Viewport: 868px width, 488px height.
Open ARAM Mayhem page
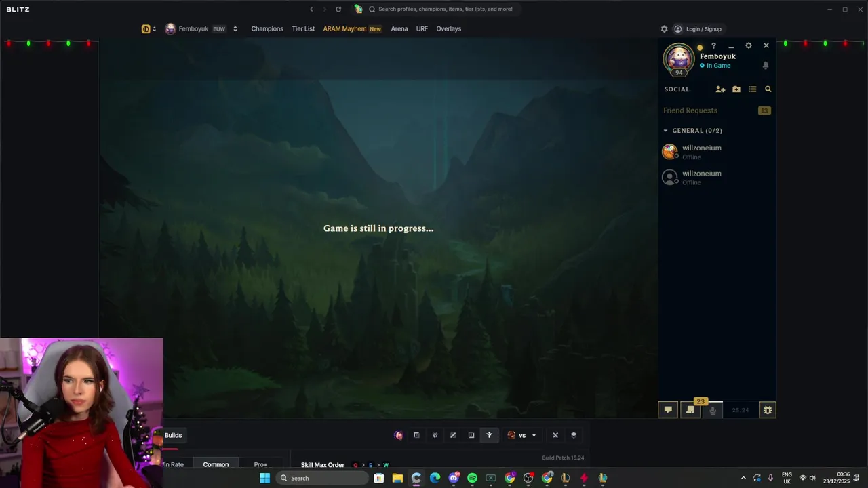[x=352, y=29]
